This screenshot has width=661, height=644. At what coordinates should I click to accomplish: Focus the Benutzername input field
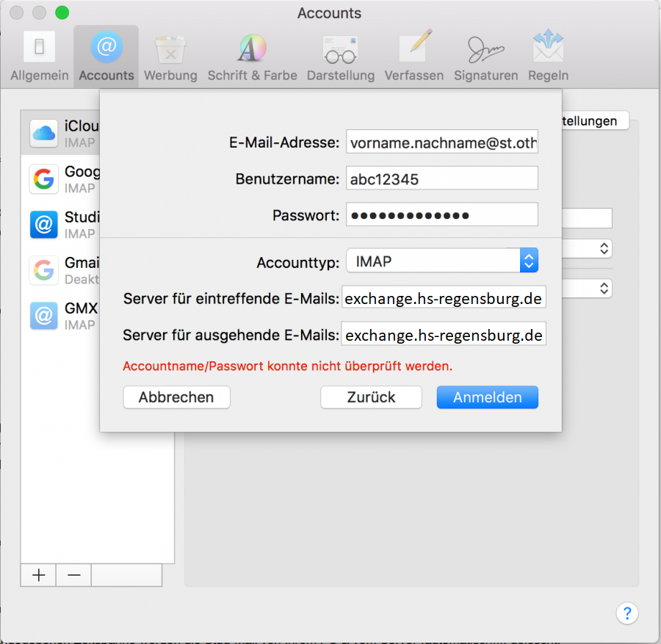pos(441,178)
